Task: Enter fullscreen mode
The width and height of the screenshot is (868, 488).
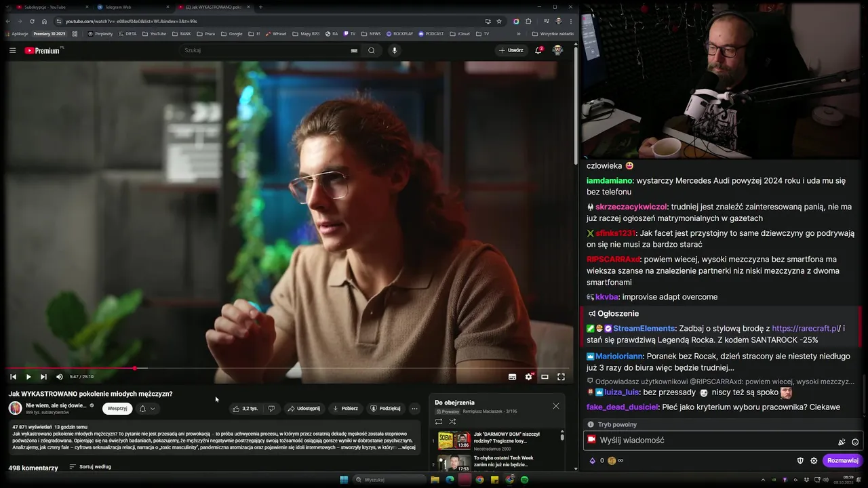Action: tap(561, 377)
